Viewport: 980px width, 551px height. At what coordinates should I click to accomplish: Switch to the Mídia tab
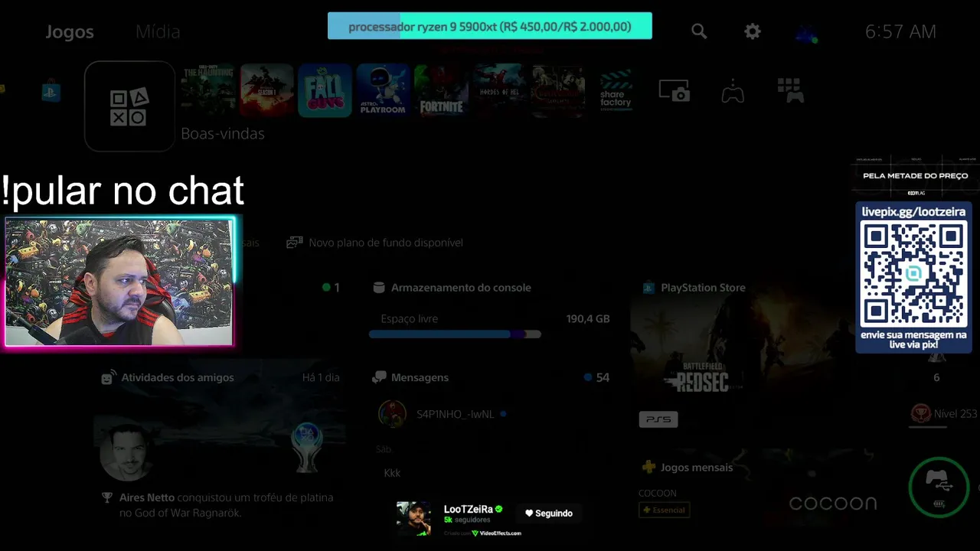tap(158, 31)
